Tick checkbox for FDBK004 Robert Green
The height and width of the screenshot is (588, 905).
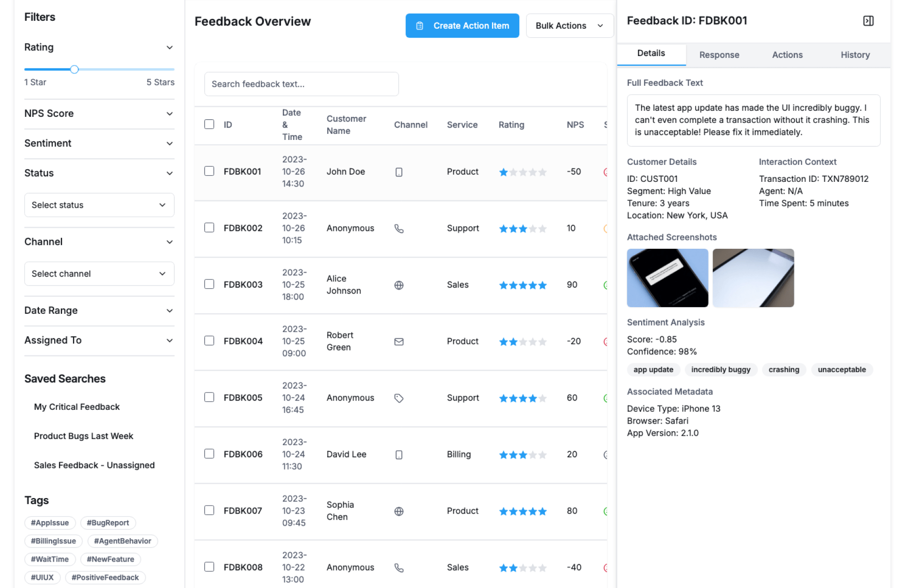209,341
